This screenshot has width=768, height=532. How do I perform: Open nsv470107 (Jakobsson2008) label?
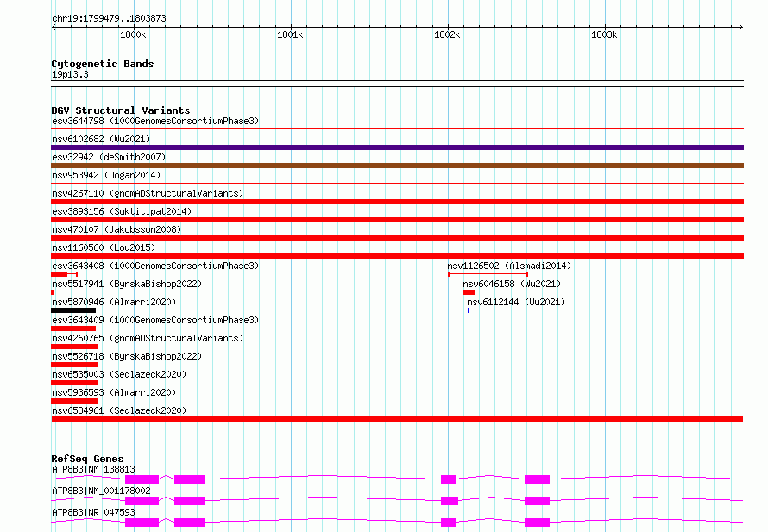pos(116,229)
